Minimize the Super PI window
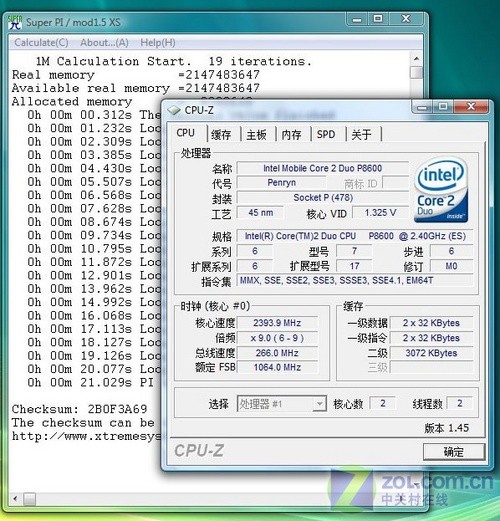 tap(357, 19)
